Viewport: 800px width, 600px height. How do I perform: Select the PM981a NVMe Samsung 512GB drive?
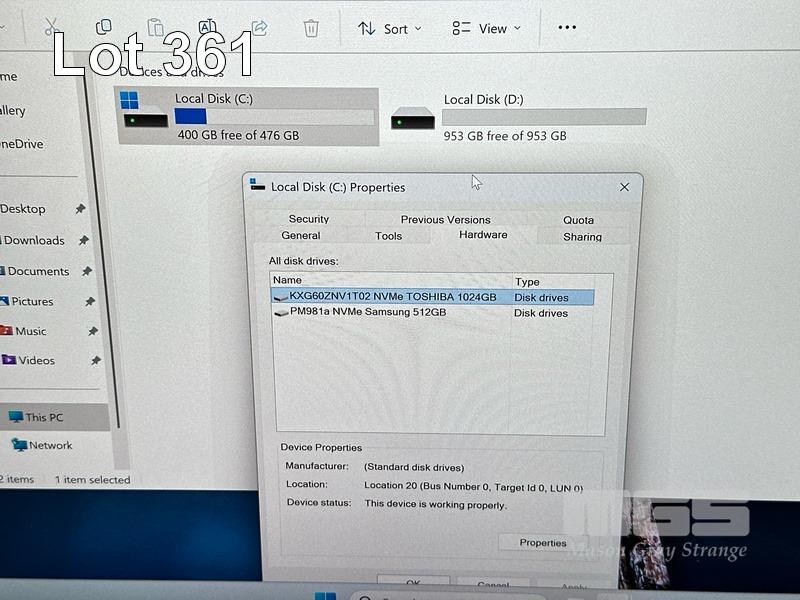click(367, 312)
